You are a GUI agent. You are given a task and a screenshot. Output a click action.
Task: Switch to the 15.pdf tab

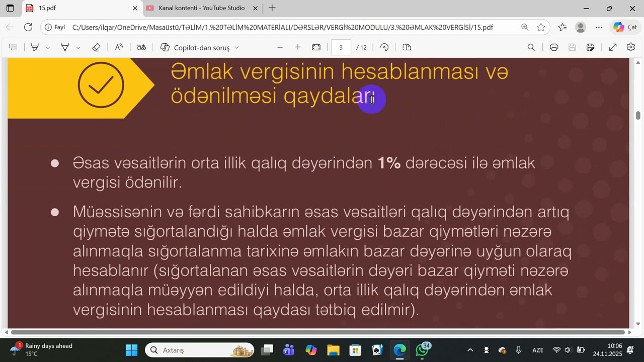[82, 9]
